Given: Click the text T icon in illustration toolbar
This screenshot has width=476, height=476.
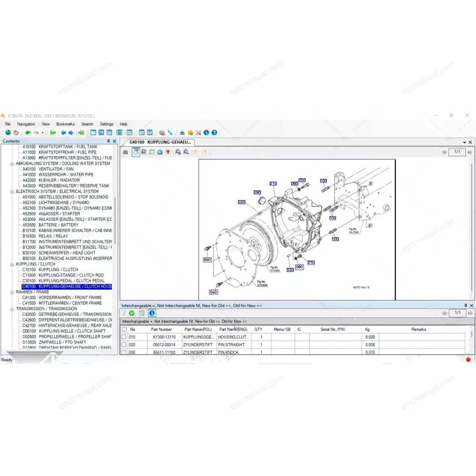Looking at the screenshot, I should pyautogui.click(x=168, y=152).
